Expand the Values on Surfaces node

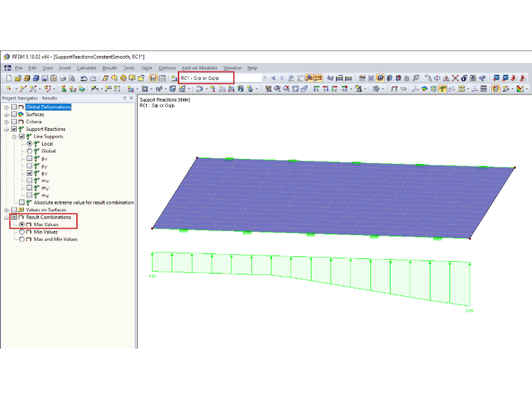[x=6, y=210]
